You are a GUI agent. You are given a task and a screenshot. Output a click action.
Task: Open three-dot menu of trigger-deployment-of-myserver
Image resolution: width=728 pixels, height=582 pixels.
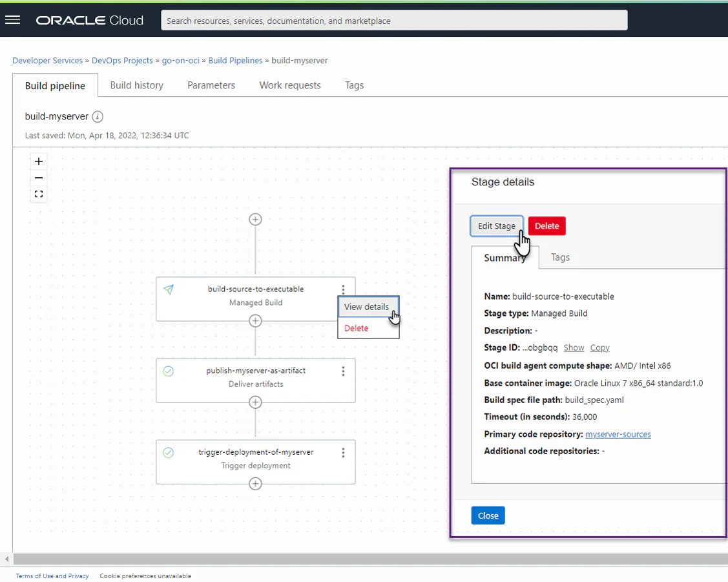[343, 453]
